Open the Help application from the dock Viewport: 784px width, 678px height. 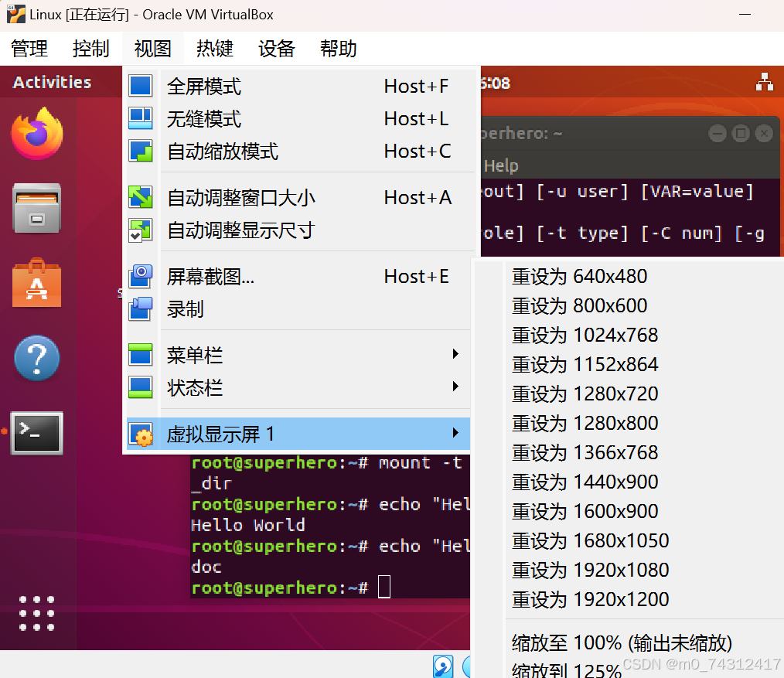(36, 358)
